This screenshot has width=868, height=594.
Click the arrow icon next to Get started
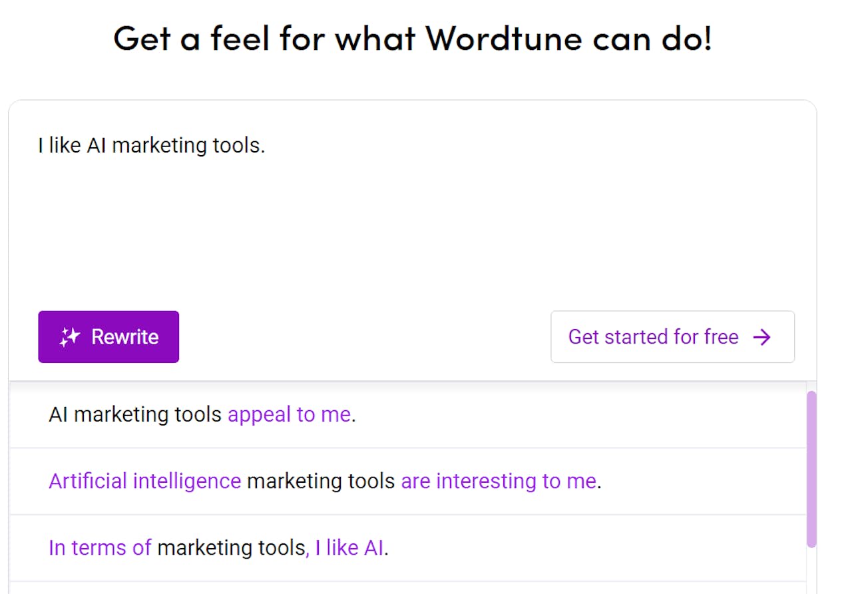[763, 337]
